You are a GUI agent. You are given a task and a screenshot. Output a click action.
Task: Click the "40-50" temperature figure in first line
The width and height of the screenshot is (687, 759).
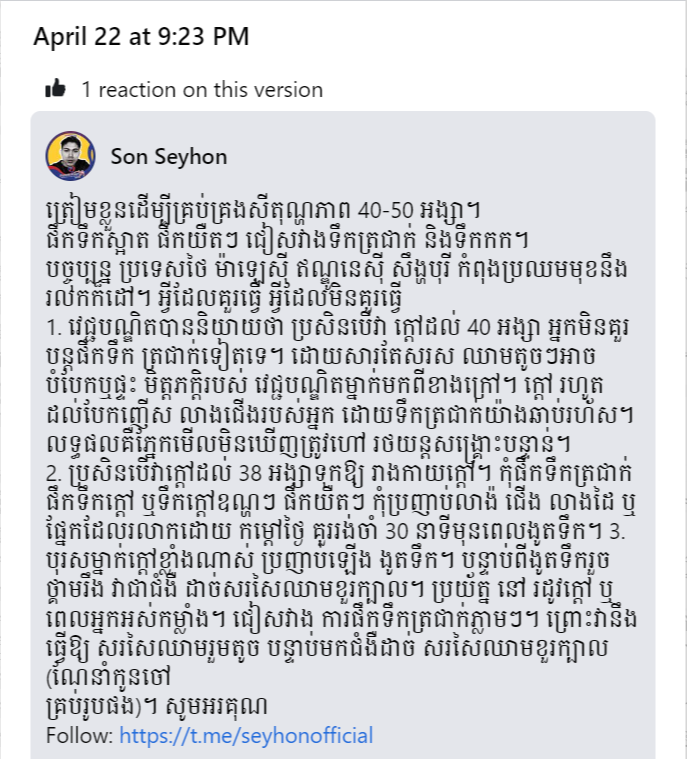point(386,210)
